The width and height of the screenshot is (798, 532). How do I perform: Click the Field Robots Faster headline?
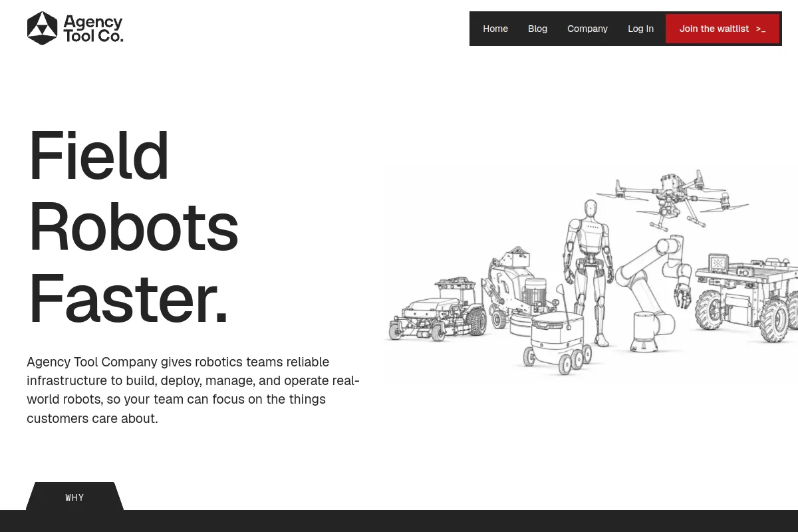tap(133, 227)
